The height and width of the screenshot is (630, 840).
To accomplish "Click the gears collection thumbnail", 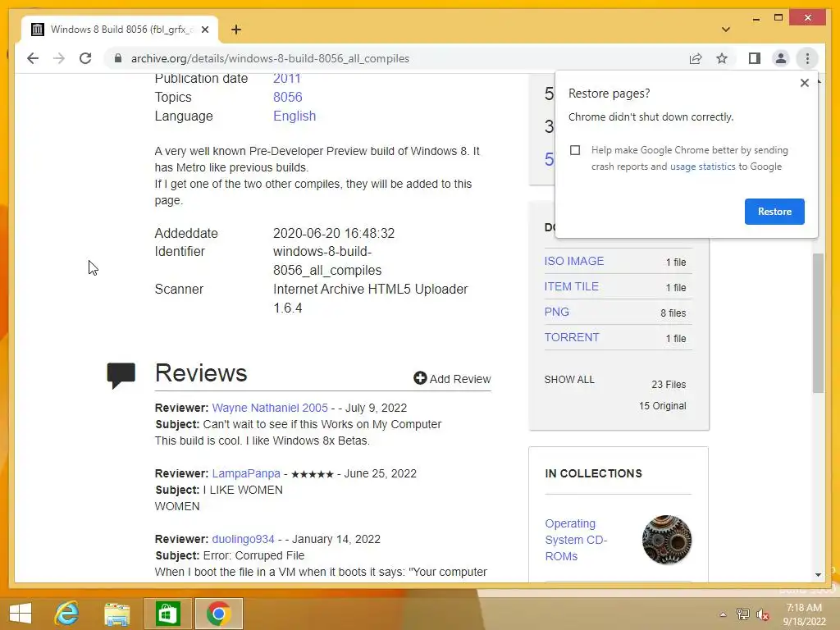I will click(666, 540).
